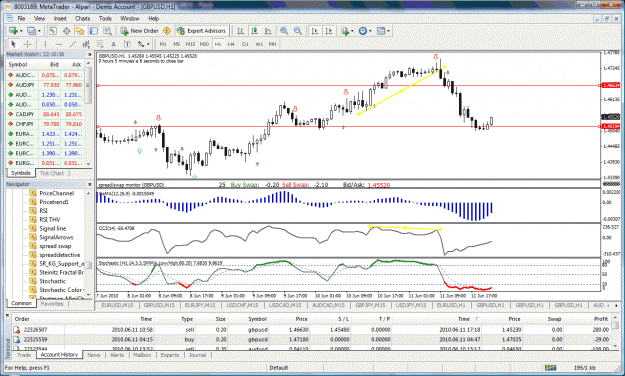Screen dimensions: 625x376
Task: Select the trendline drawing tool
Action: pyautogui.click(x=73, y=44)
